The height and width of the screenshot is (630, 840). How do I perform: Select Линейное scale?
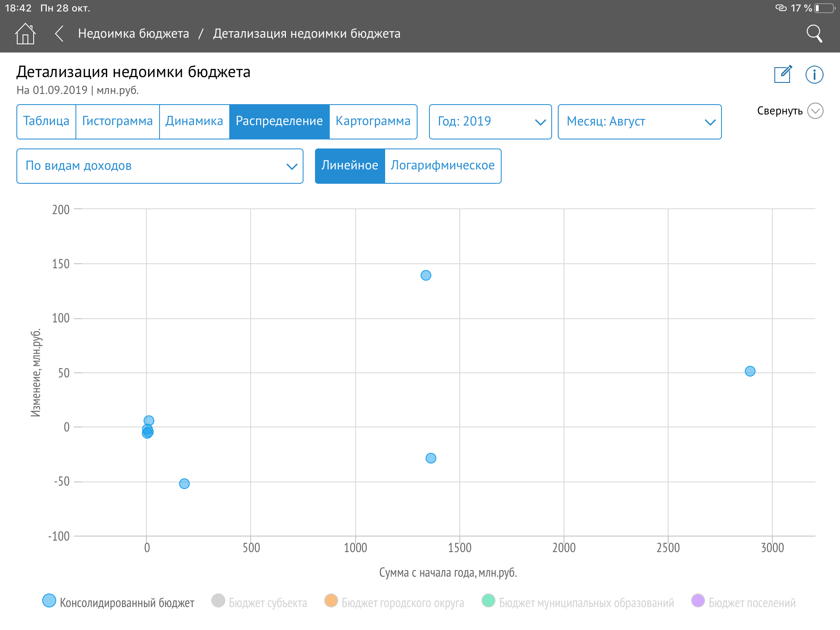point(350,166)
